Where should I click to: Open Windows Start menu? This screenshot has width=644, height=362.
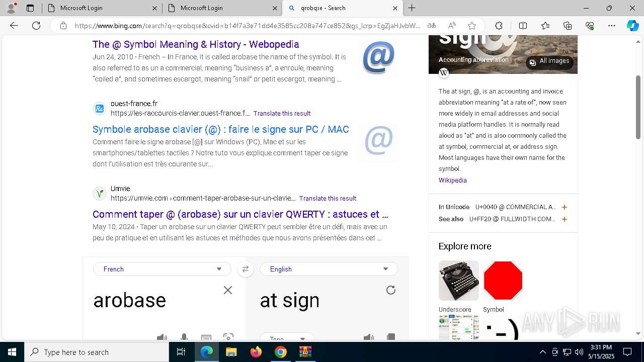pyautogui.click(x=12, y=352)
